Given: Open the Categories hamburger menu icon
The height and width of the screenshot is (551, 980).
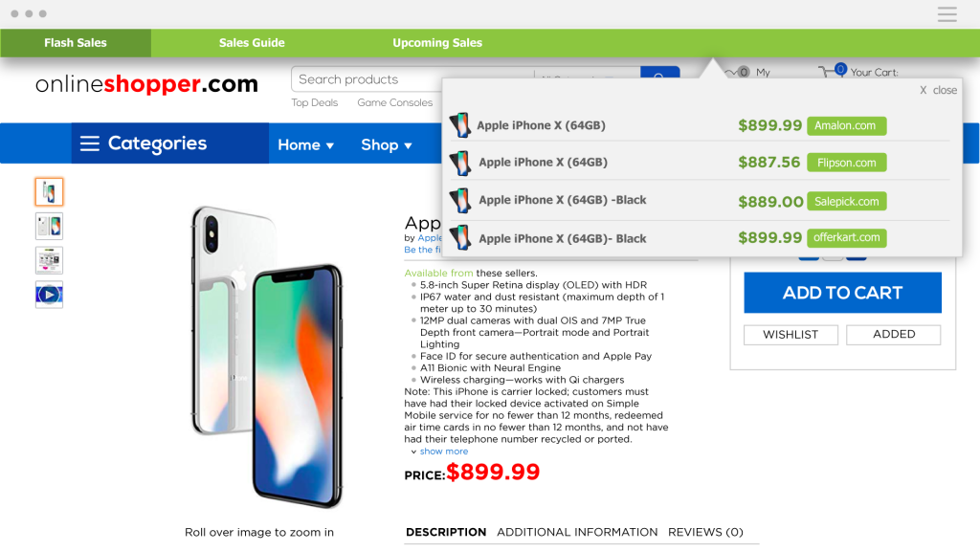Looking at the screenshot, I should (90, 143).
